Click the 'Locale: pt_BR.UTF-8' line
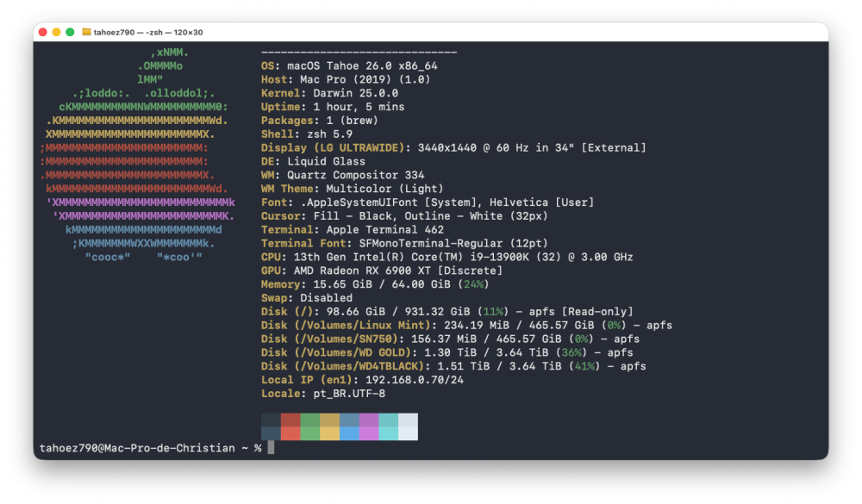This screenshot has height=504, width=862. (323, 394)
